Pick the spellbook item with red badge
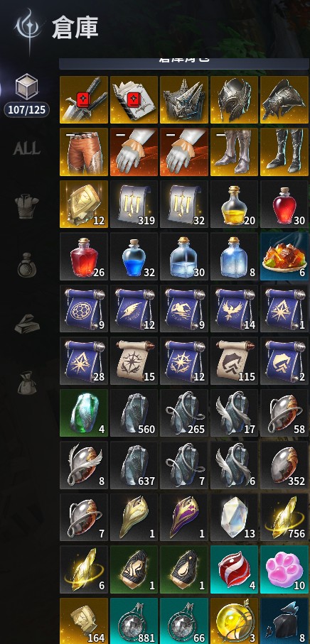Screen dimensions: 310x644 [x=134, y=100]
